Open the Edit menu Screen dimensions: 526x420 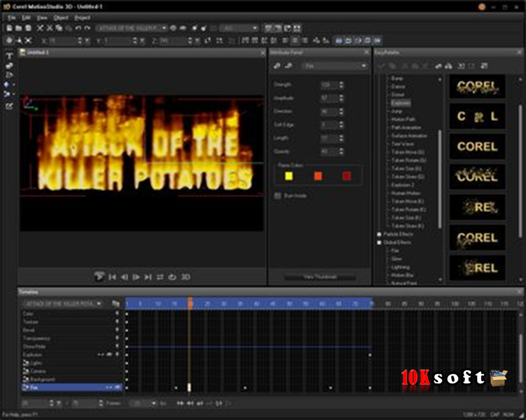[26, 18]
